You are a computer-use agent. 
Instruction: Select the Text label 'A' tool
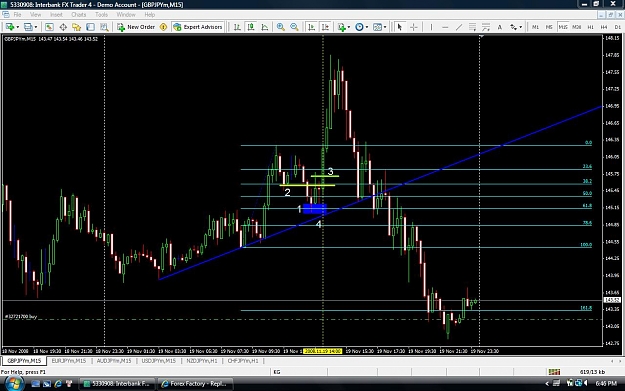point(499,27)
